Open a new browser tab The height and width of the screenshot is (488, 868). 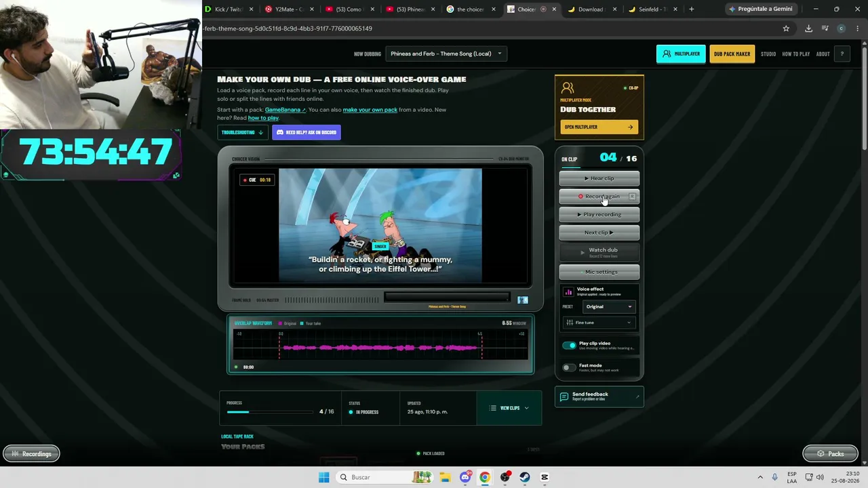click(692, 9)
